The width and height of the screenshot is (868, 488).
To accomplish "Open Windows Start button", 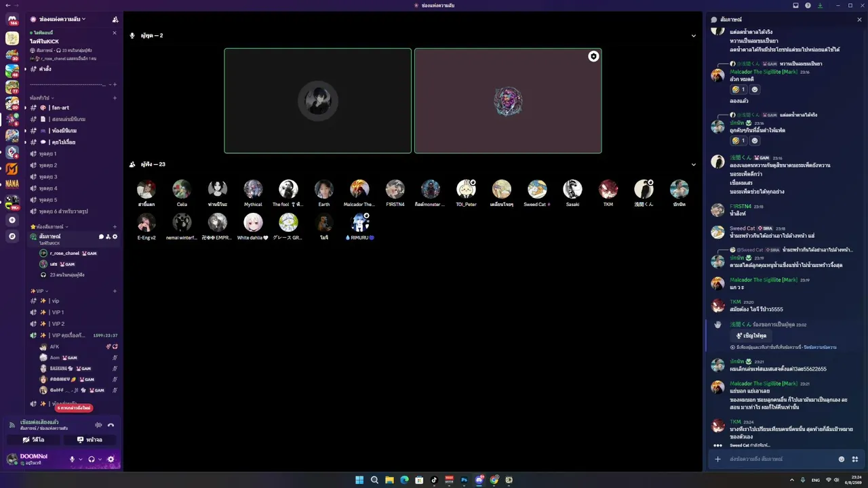I will click(x=359, y=480).
